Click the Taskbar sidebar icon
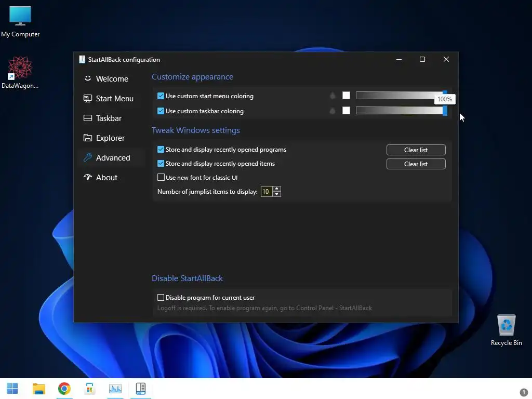 [x=87, y=118]
